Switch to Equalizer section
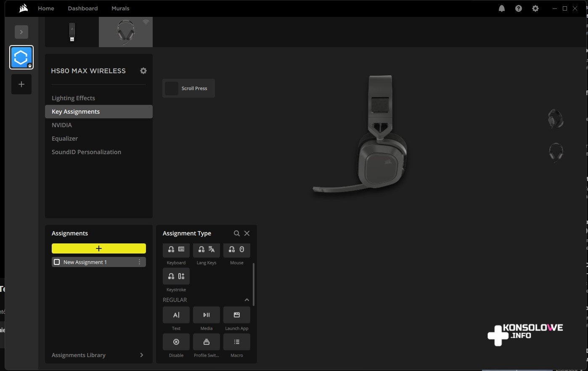This screenshot has width=588, height=371. click(65, 139)
